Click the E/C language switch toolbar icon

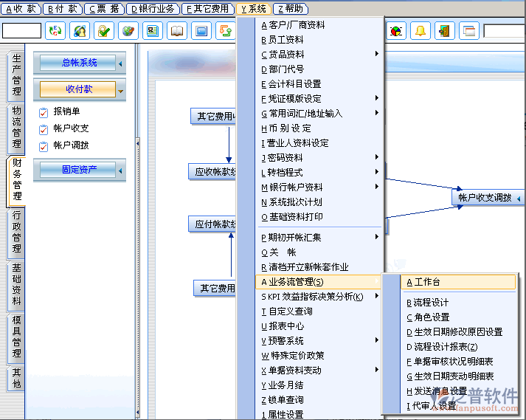55,31
